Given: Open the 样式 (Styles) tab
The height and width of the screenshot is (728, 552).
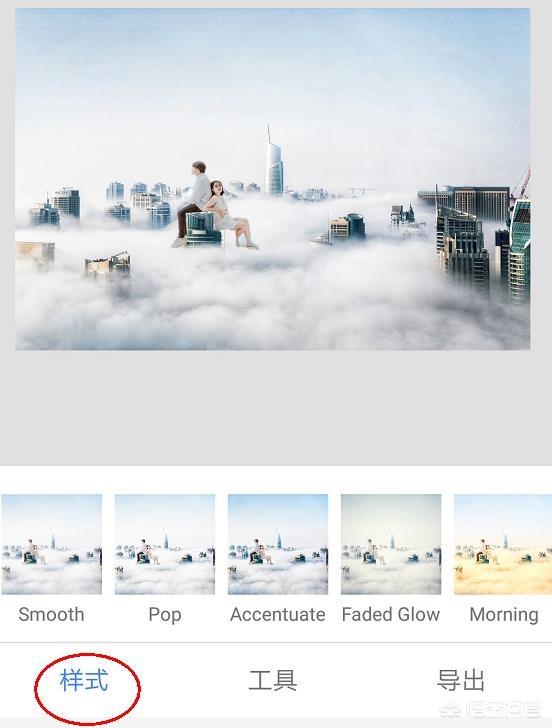Looking at the screenshot, I should pos(84,680).
